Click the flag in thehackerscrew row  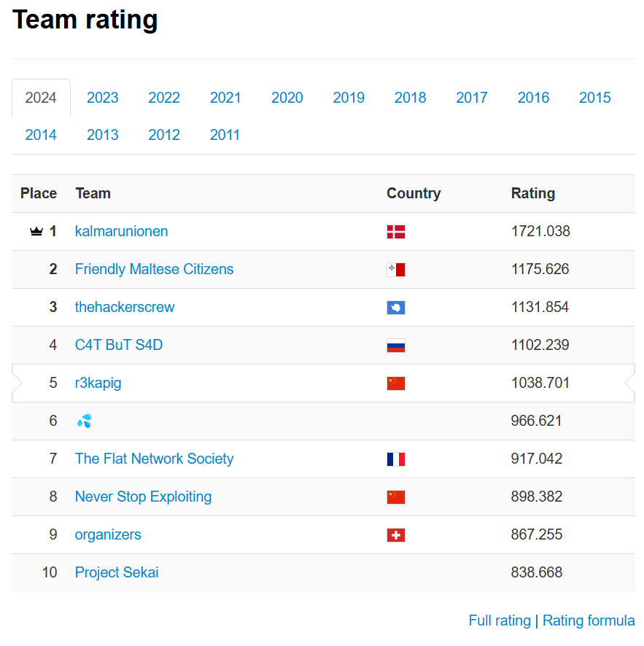[395, 308]
